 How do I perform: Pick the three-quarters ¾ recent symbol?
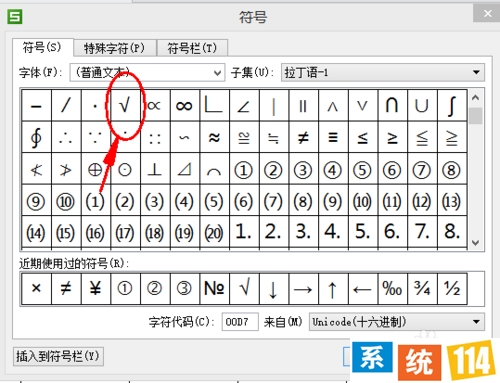pyautogui.click(x=422, y=288)
